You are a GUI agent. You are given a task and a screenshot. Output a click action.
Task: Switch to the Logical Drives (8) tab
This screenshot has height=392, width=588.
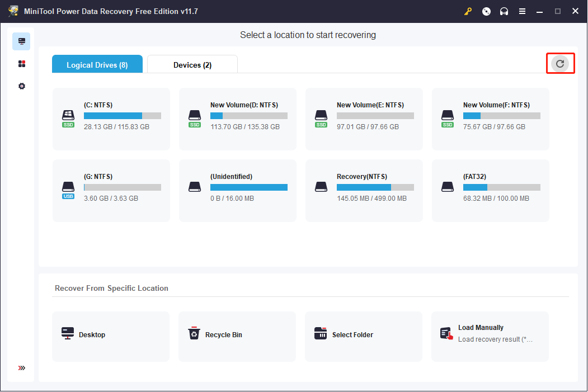[97, 64]
